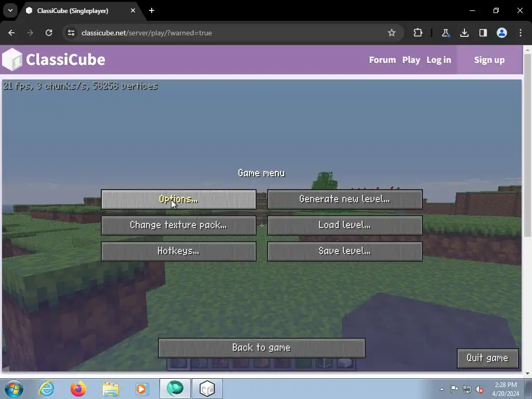Click the scrollbar up arrow
This screenshot has width=532, height=399.
coord(527,50)
